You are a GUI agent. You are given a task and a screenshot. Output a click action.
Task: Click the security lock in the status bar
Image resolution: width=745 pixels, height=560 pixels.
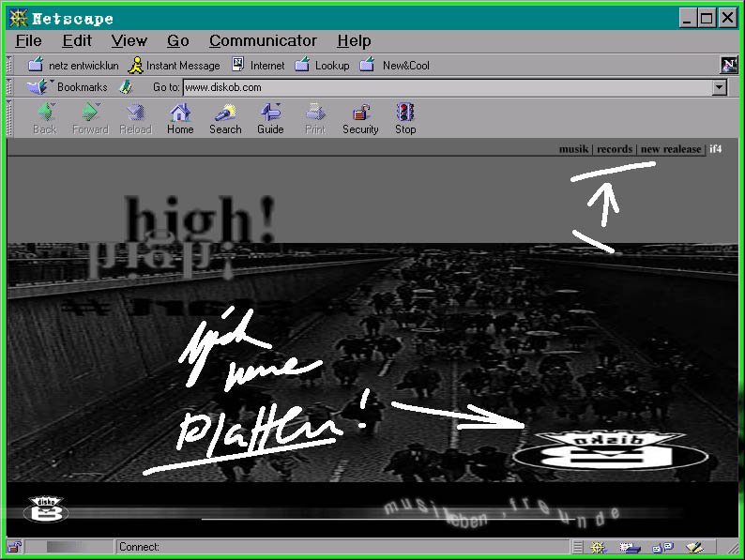(14, 547)
